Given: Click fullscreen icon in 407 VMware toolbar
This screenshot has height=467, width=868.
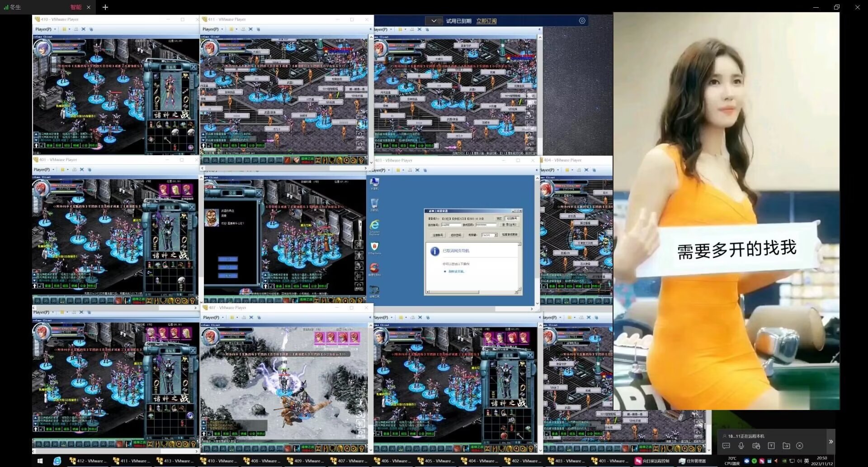Looking at the screenshot, I should coord(251,318).
